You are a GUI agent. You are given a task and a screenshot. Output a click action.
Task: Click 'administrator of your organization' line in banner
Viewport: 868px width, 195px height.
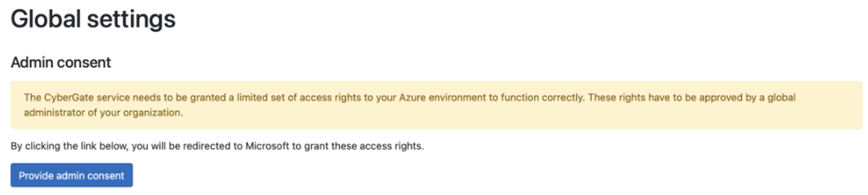coord(103,113)
